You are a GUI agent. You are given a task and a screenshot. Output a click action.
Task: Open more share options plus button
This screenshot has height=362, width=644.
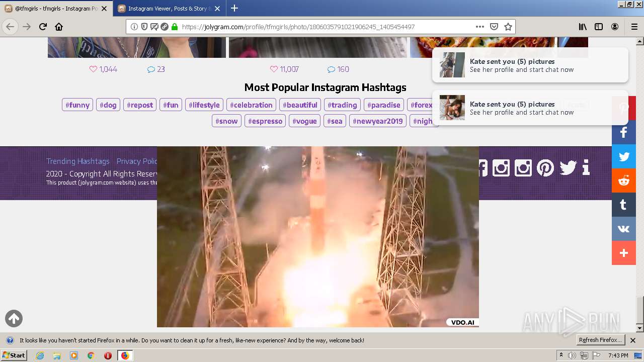pos(624,253)
